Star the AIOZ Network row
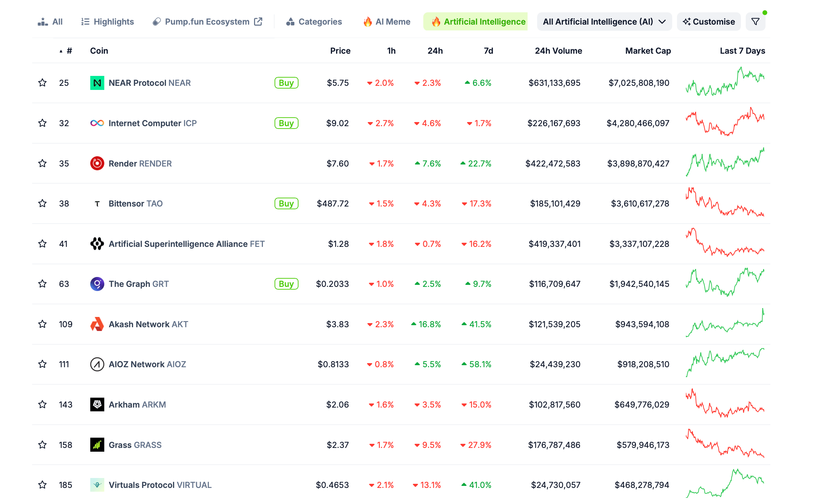Screen dimensions: 837x504 [x=42, y=364]
